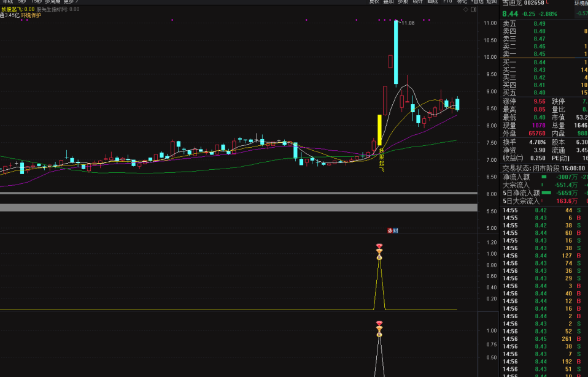Click the 5日净流入额 -5659万 row

(545, 193)
